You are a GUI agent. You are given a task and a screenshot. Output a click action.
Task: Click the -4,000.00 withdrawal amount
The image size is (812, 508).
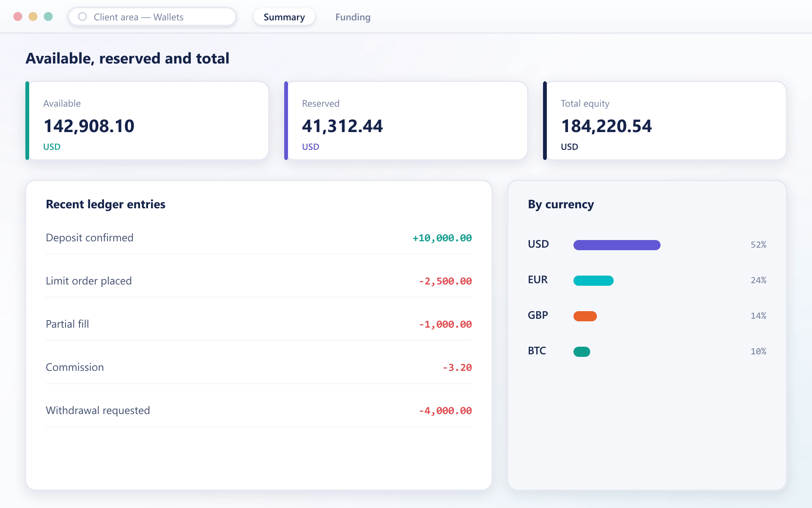[x=445, y=411]
